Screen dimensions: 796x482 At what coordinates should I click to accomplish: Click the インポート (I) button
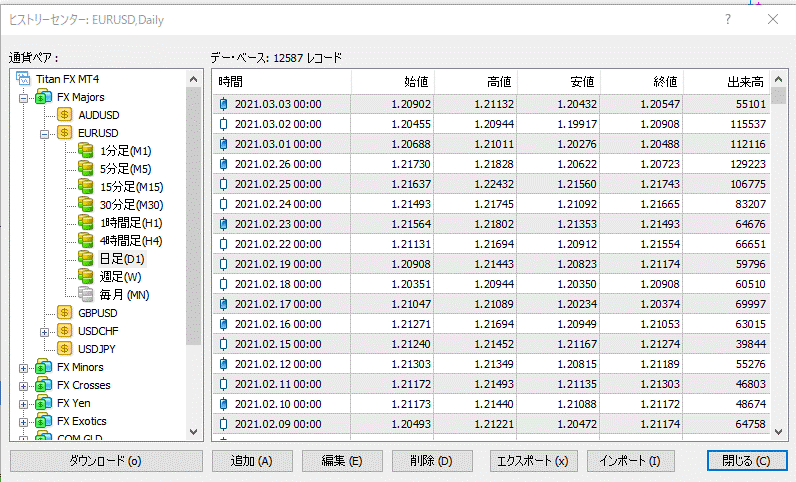coord(631,461)
